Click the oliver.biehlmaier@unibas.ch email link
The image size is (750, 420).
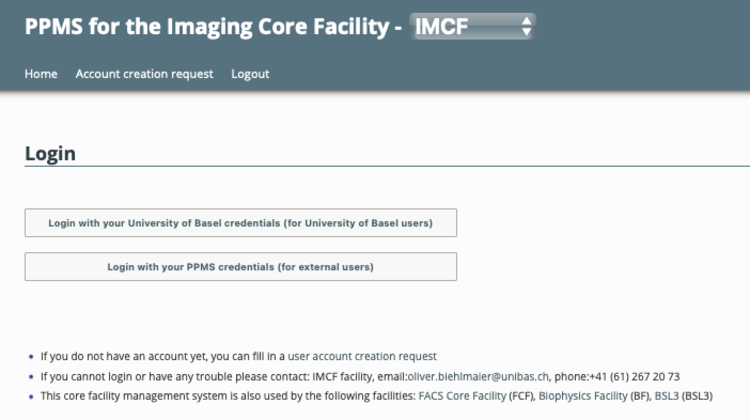click(478, 376)
